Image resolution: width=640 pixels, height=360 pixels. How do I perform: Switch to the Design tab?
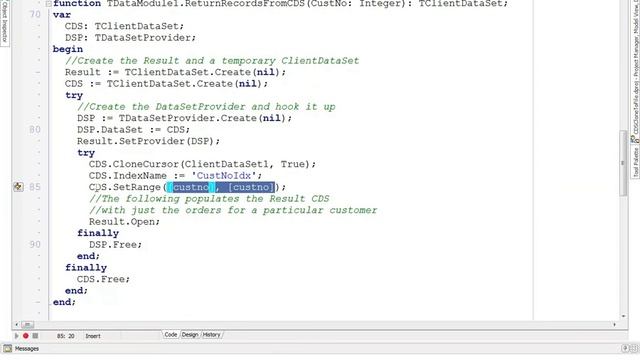click(x=190, y=335)
